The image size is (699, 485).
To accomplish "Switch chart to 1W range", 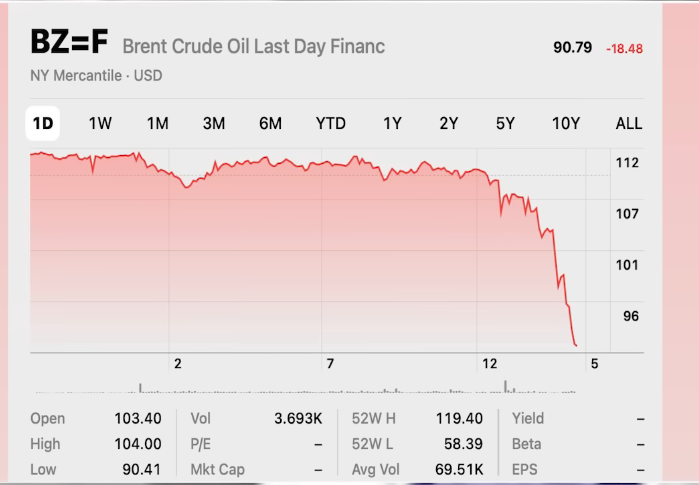I will click(100, 124).
